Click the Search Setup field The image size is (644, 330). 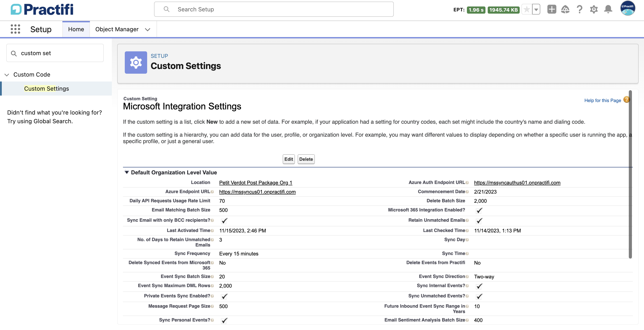pos(274,9)
